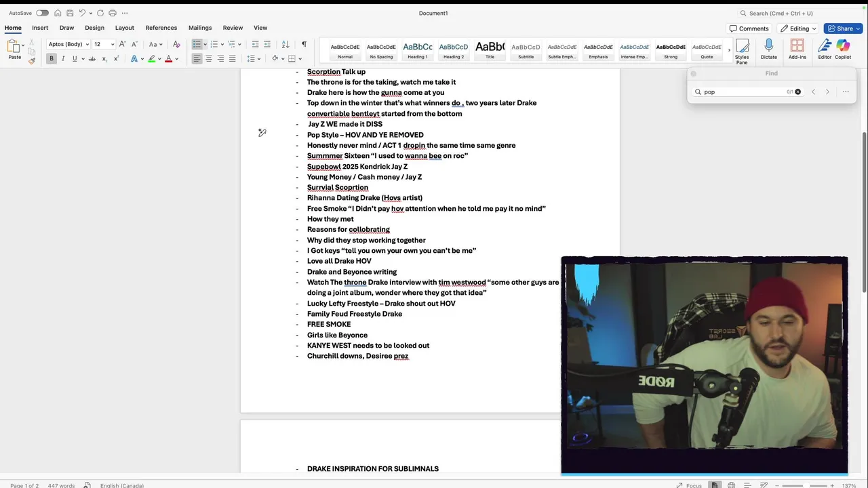This screenshot has height=488, width=868.
Task: Apply the Heading 1 style
Action: [x=418, y=51]
